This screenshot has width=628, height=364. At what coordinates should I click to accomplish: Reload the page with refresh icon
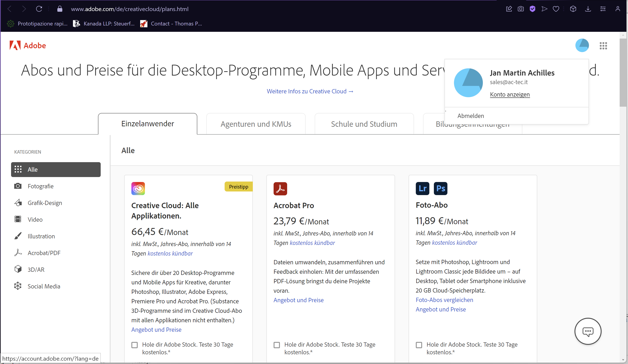click(39, 9)
